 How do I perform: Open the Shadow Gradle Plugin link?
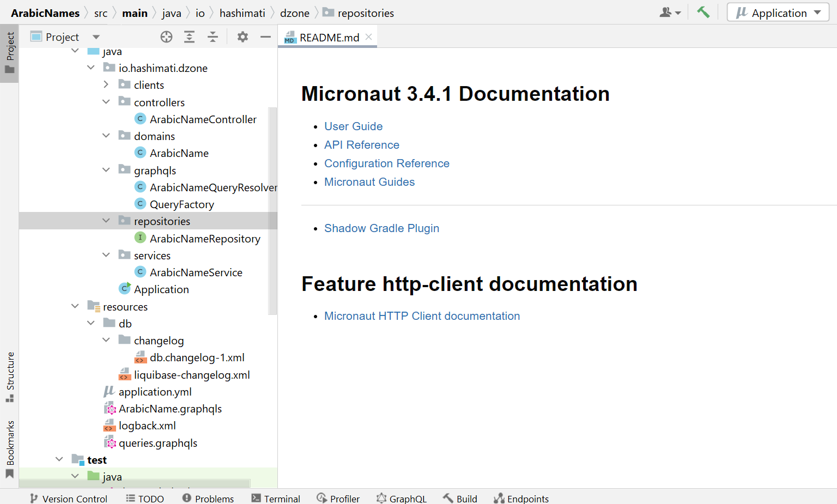[381, 228]
